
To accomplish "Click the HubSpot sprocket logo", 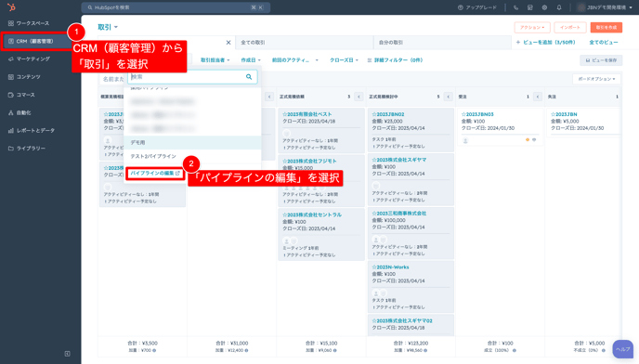I will tap(11, 7).
